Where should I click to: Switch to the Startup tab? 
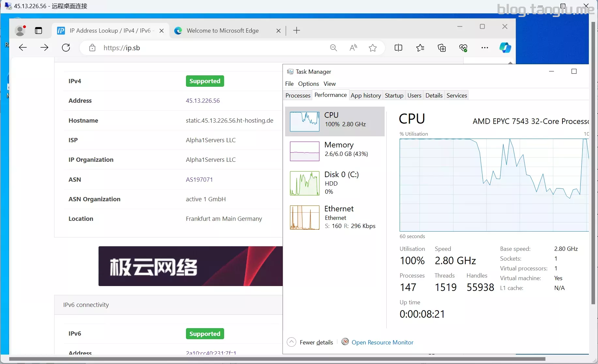[394, 96]
